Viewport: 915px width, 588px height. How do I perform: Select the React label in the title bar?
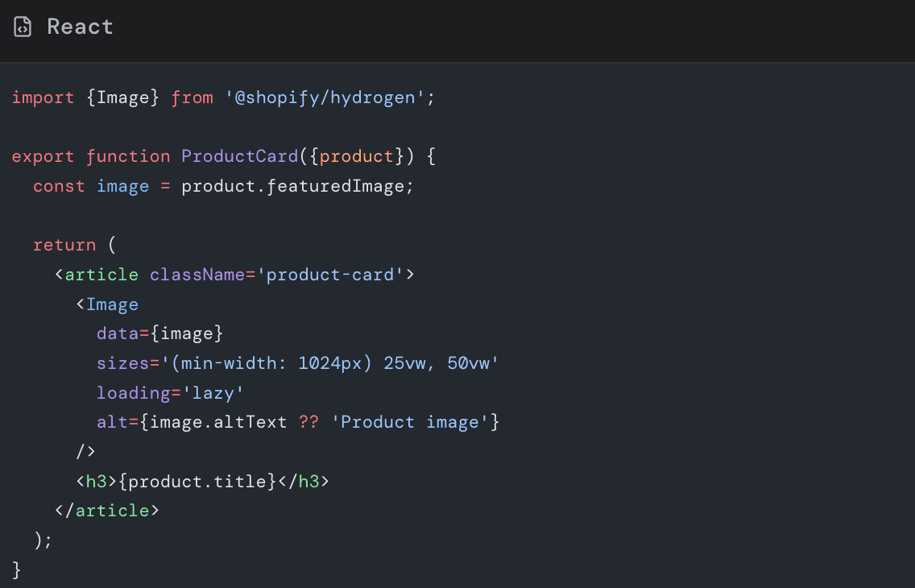[x=79, y=26]
